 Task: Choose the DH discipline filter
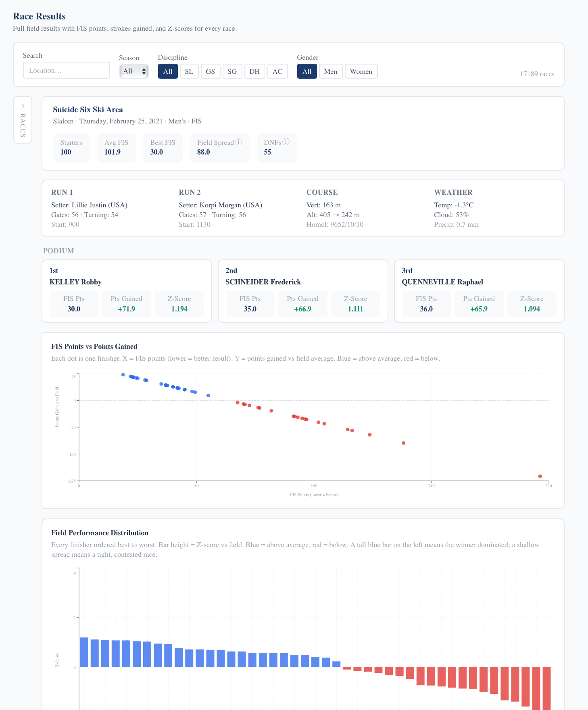tap(254, 71)
